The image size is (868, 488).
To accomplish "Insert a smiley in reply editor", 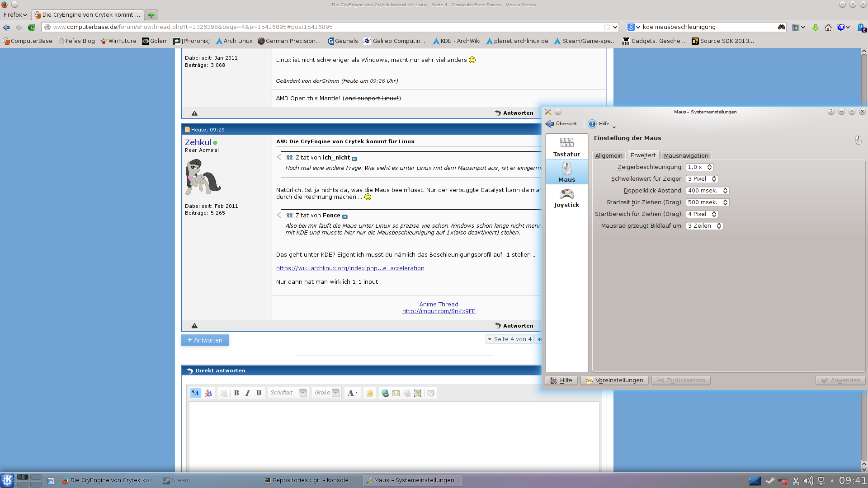I will pyautogui.click(x=370, y=393).
